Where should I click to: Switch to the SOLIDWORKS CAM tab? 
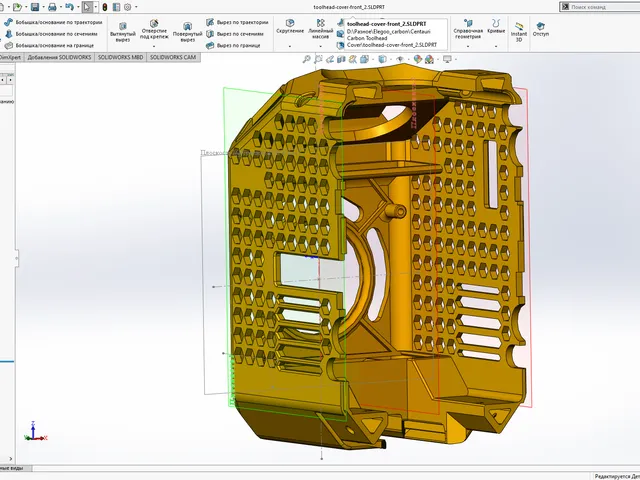[173, 57]
